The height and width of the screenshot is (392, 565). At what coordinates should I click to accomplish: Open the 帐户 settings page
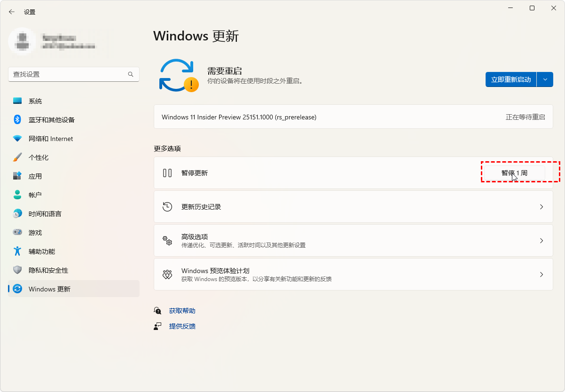35,195
